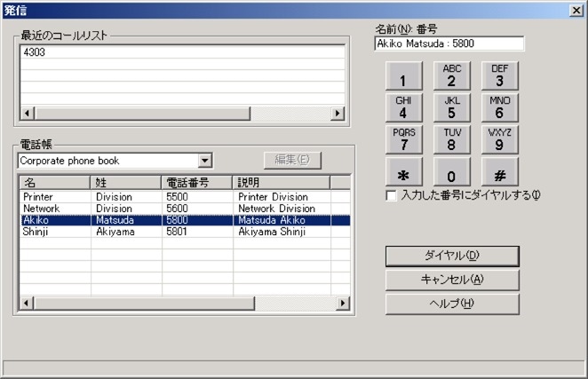The image size is (588, 379).
Task: Click the ABC 2 keypad key
Action: [451, 75]
